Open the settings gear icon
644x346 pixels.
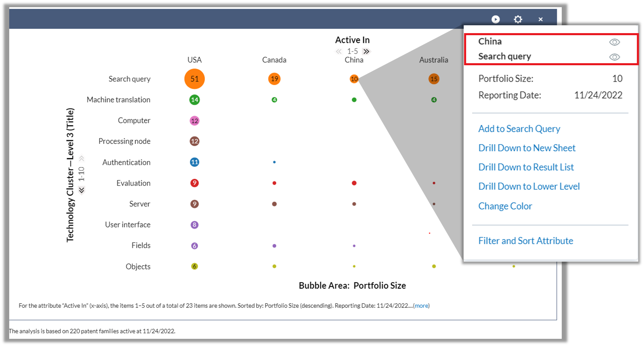518,19
